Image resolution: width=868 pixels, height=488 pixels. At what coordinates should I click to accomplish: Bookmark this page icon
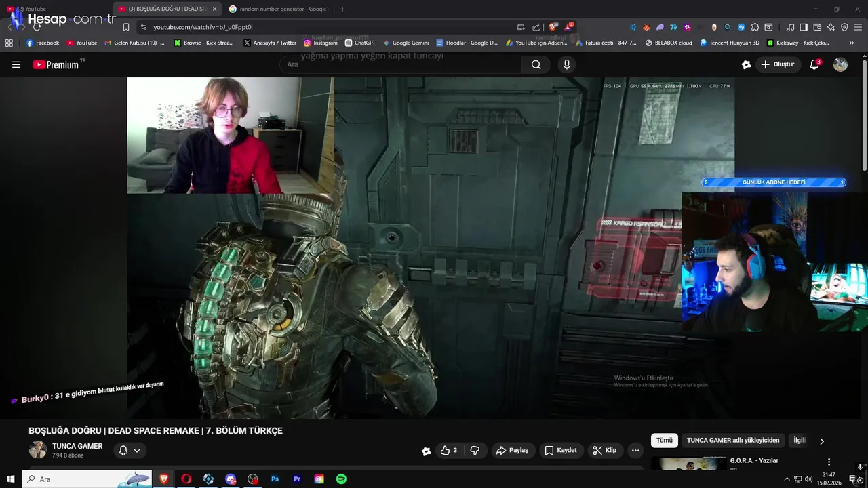pos(126,27)
